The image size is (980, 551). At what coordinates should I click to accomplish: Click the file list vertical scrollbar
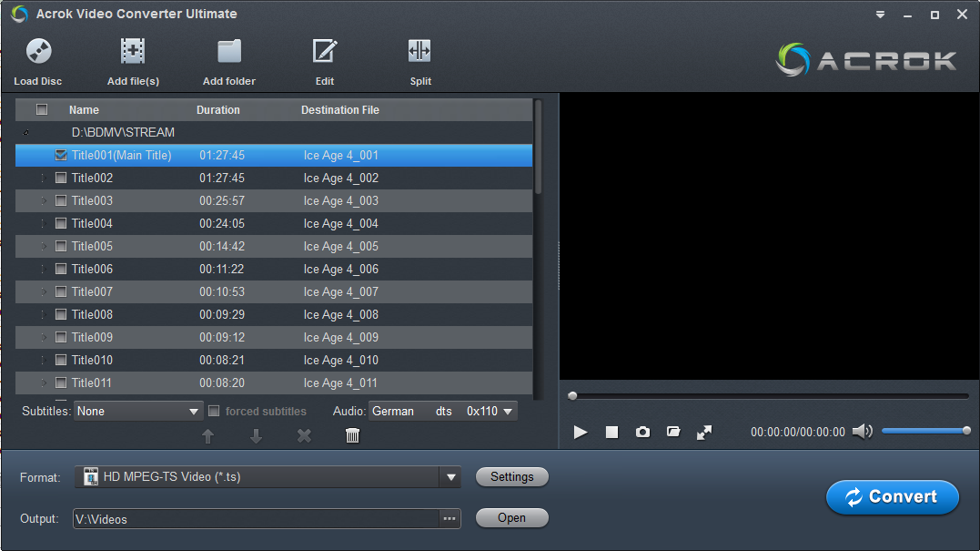[538, 147]
